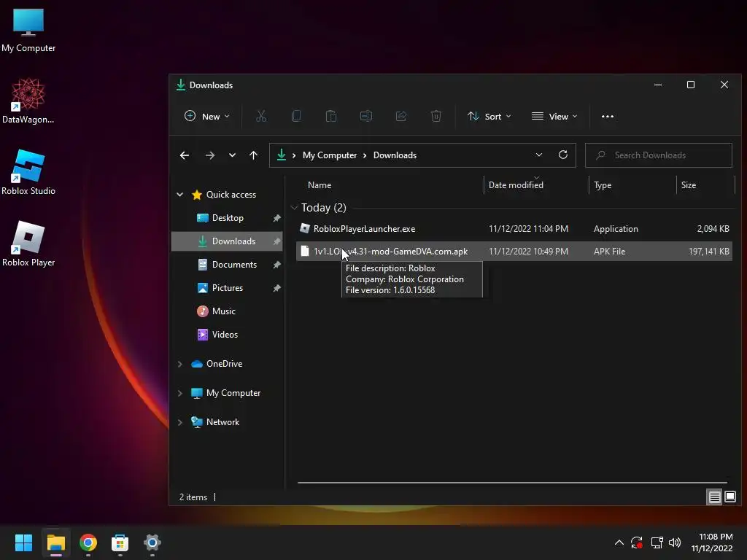The width and height of the screenshot is (747, 560).
Task: Open the Sort dropdown menu
Action: 489,116
